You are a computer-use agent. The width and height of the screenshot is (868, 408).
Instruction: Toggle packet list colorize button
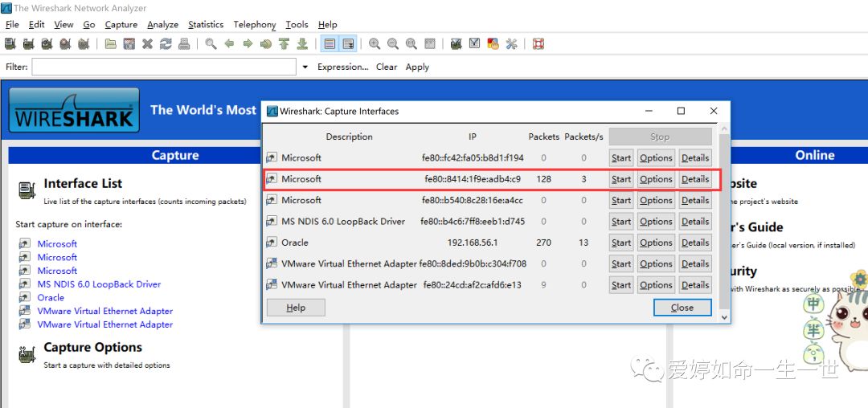(x=330, y=43)
